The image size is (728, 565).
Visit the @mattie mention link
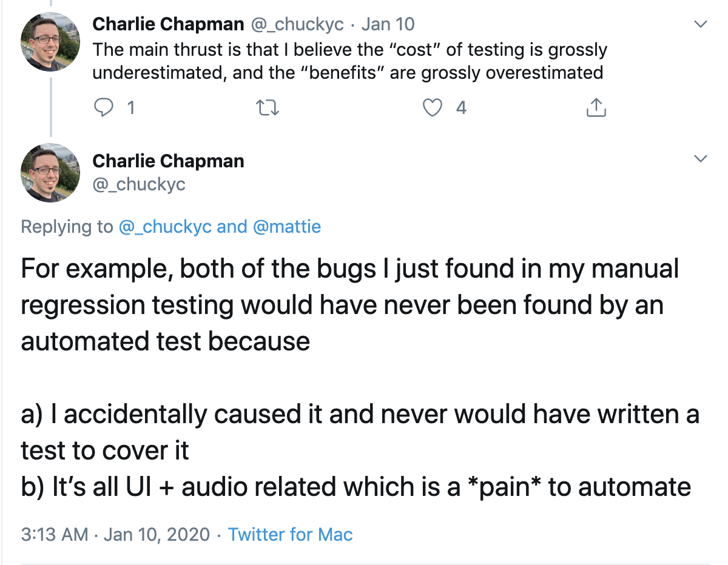[286, 227]
